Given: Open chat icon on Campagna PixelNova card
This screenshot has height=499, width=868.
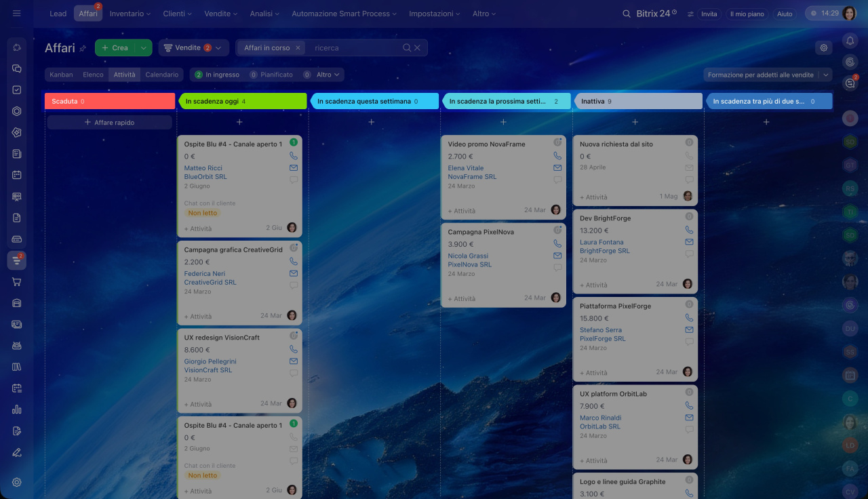Looking at the screenshot, I should point(557,268).
